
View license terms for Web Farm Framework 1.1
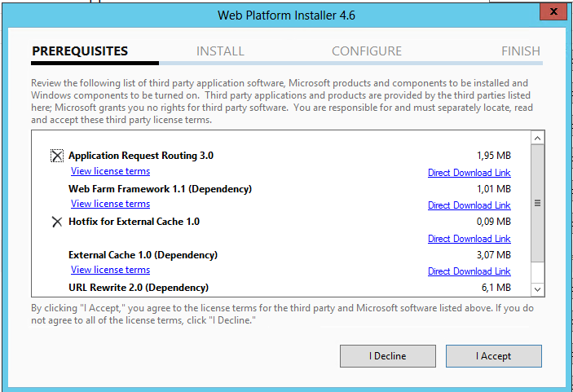(110, 204)
